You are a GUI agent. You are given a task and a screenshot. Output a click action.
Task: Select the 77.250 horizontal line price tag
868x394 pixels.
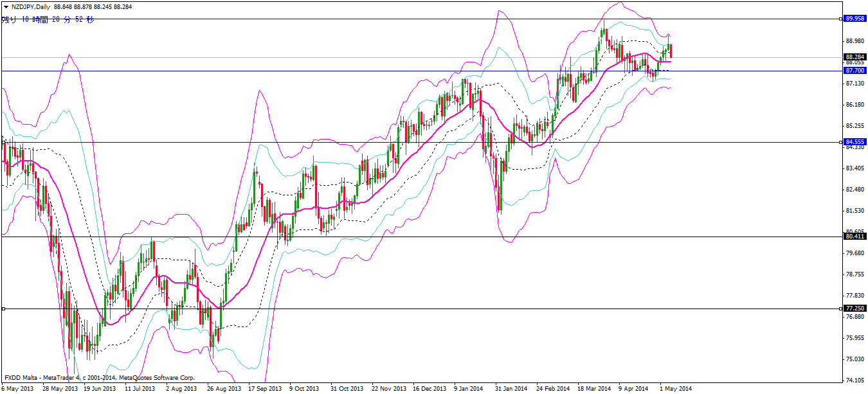tap(854, 309)
